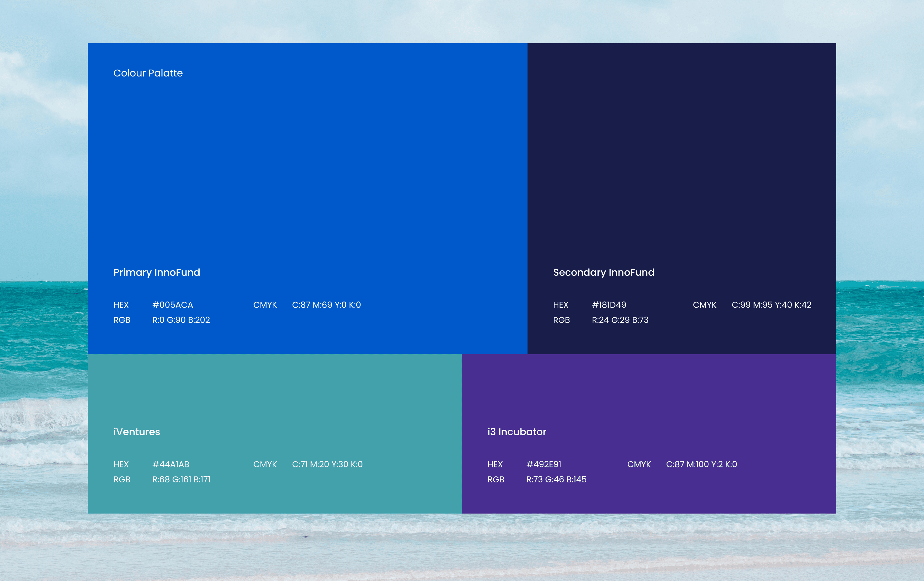Click RGB value R:73 G:46 B:145
Image resolution: width=924 pixels, height=581 pixels.
[x=556, y=479]
